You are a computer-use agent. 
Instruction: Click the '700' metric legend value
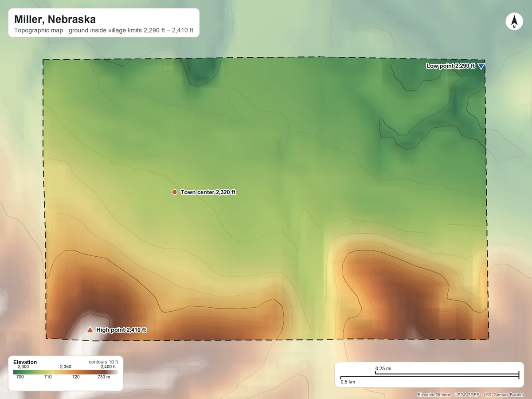[x=20, y=377]
